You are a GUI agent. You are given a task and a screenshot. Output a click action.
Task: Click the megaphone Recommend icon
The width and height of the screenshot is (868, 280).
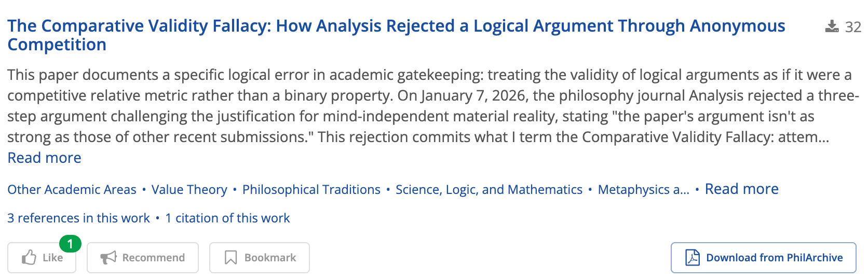point(108,258)
